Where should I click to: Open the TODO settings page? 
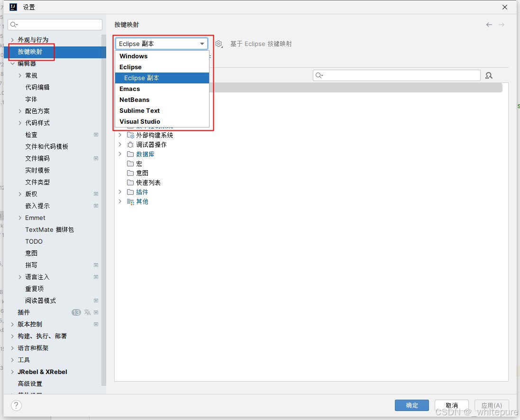point(34,241)
